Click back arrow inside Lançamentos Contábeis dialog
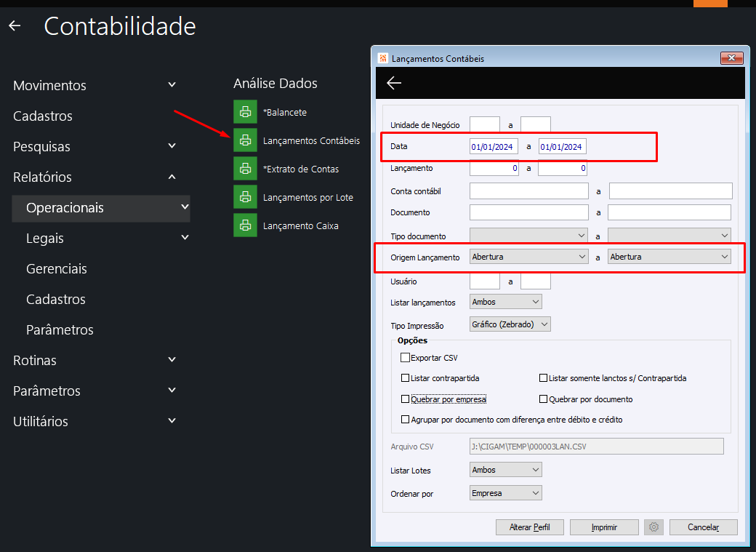Viewport: 756px width, 552px height. [394, 83]
